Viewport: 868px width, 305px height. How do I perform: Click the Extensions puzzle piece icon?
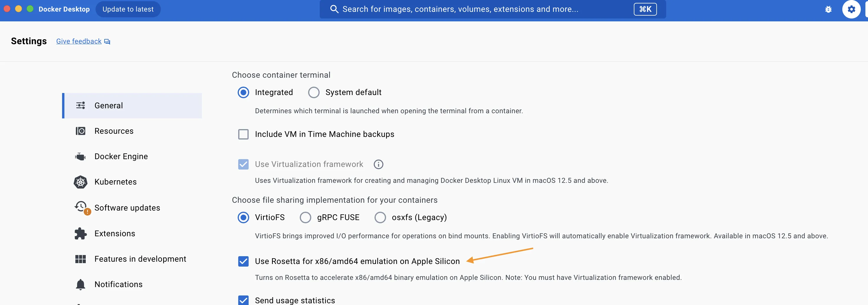[x=81, y=234]
